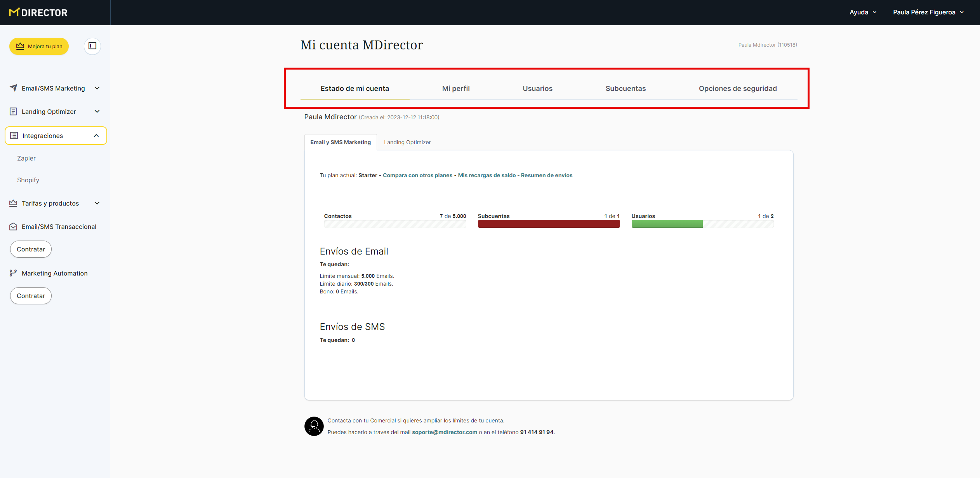Click the support agent headset icon
The width and height of the screenshot is (980, 478).
(314, 426)
